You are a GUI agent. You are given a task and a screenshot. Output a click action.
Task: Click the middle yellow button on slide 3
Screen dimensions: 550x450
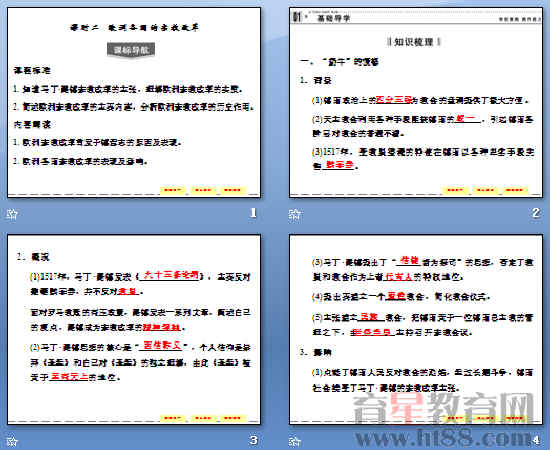(x=203, y=417)
